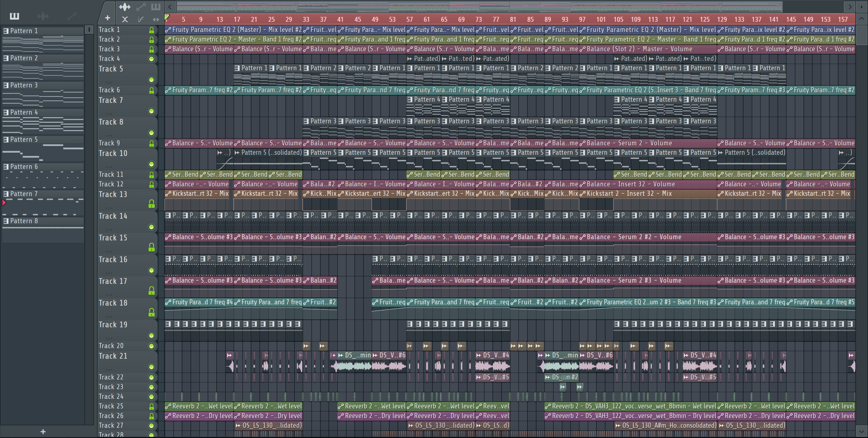The height and width of the screenshot is (438, 868).
Task: Toggle lock on Track 3
Action: click(152, 49)
